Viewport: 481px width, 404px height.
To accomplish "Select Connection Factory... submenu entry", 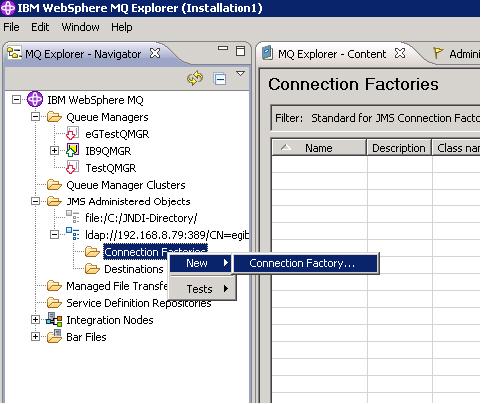I will coord(305,263).
